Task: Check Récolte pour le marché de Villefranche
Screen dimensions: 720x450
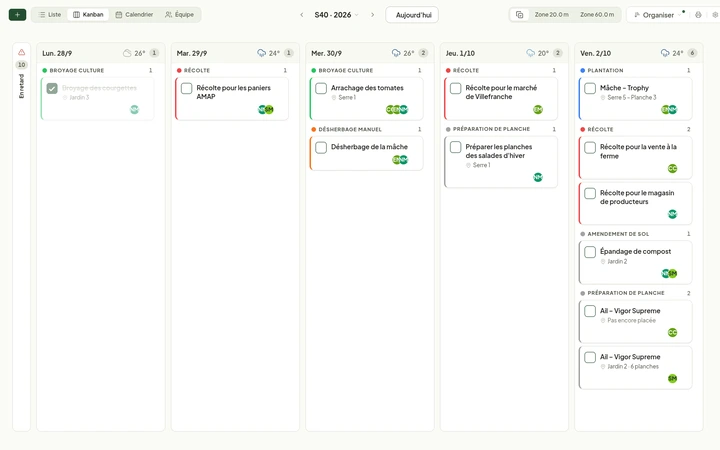Action: (456, 88)
